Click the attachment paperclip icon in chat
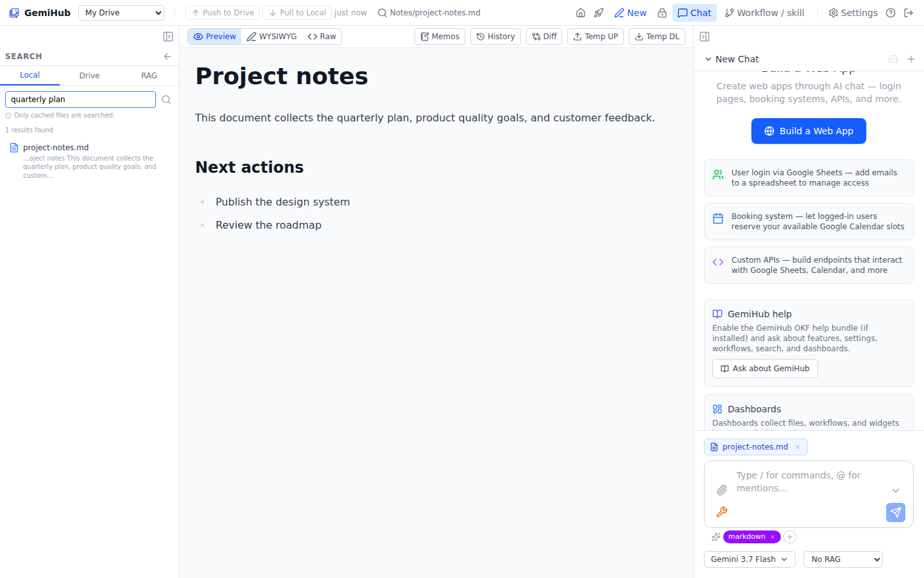This screenshot has height=578, width=924. (722, 490)
